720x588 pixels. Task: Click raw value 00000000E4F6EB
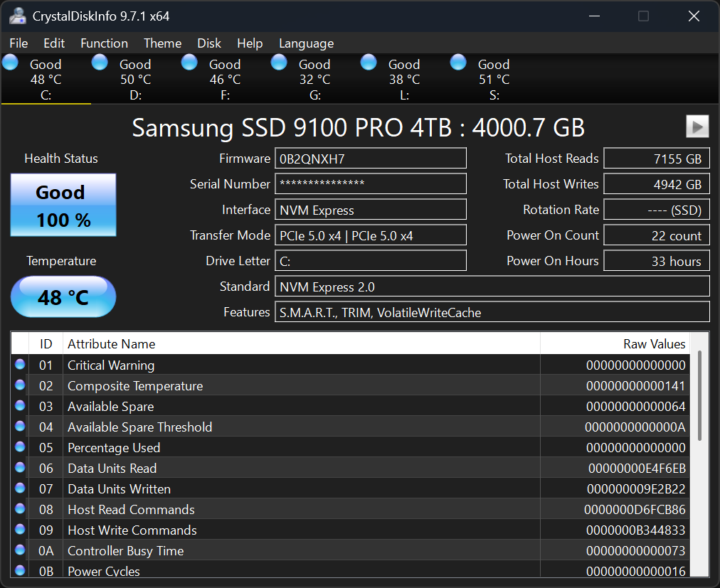(x=637, y=469)
